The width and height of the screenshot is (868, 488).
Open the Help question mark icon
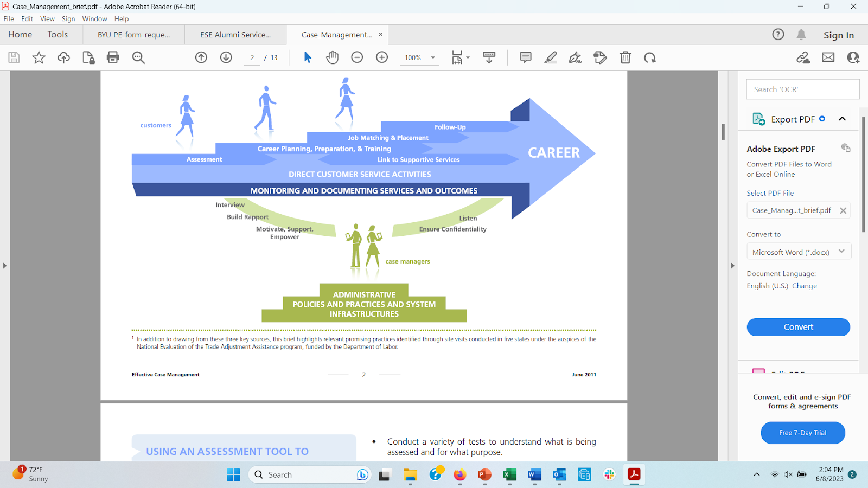click(x=778, y=35)
